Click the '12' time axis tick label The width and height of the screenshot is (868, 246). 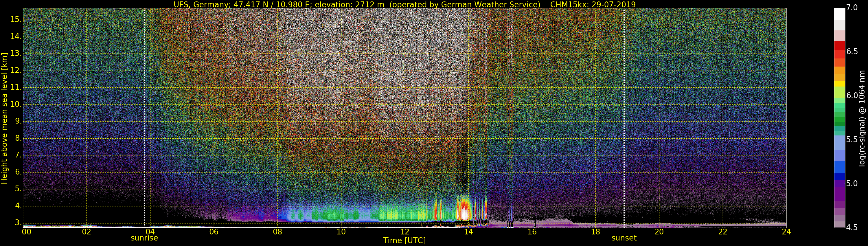point(405,232)
